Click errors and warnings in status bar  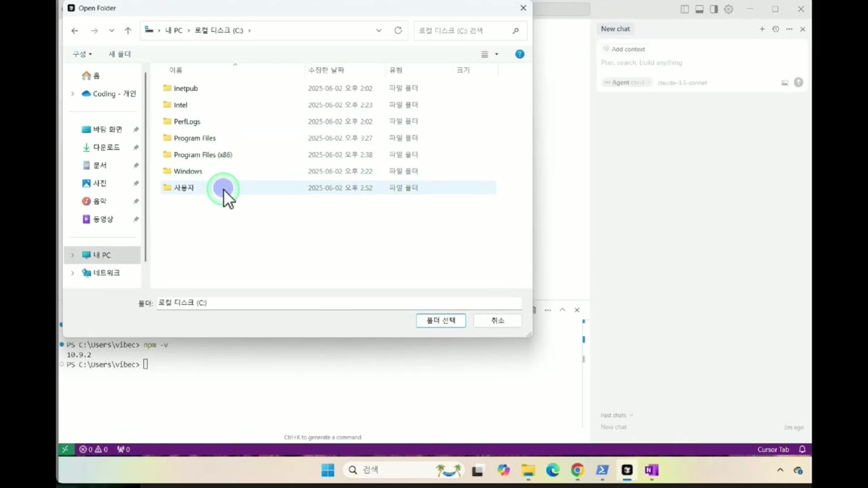tap(94, 450)
